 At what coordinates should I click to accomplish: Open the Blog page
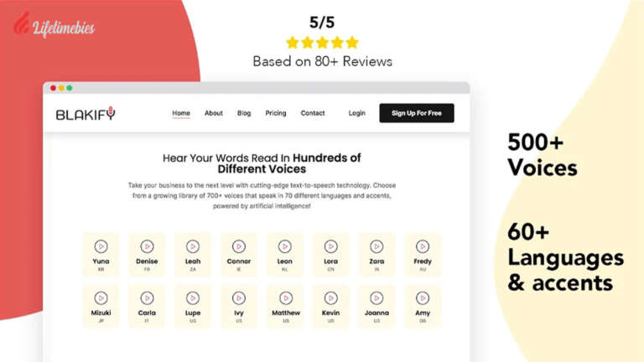[x=244, y=113]
